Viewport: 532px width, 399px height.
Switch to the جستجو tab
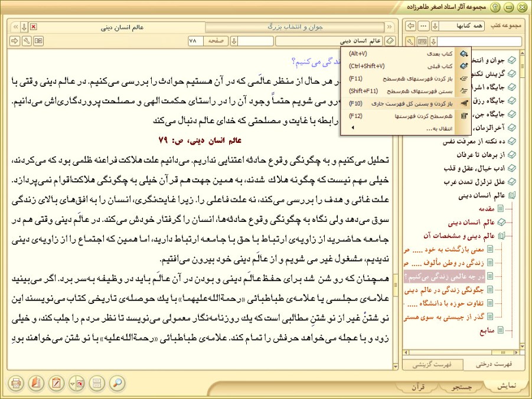click(462, 387)
